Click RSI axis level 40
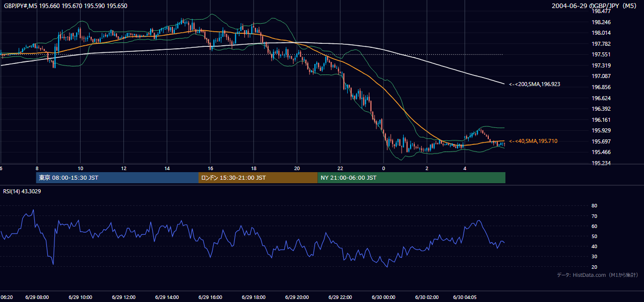Screen dimensions: 644x302 [x=594, y=246]
